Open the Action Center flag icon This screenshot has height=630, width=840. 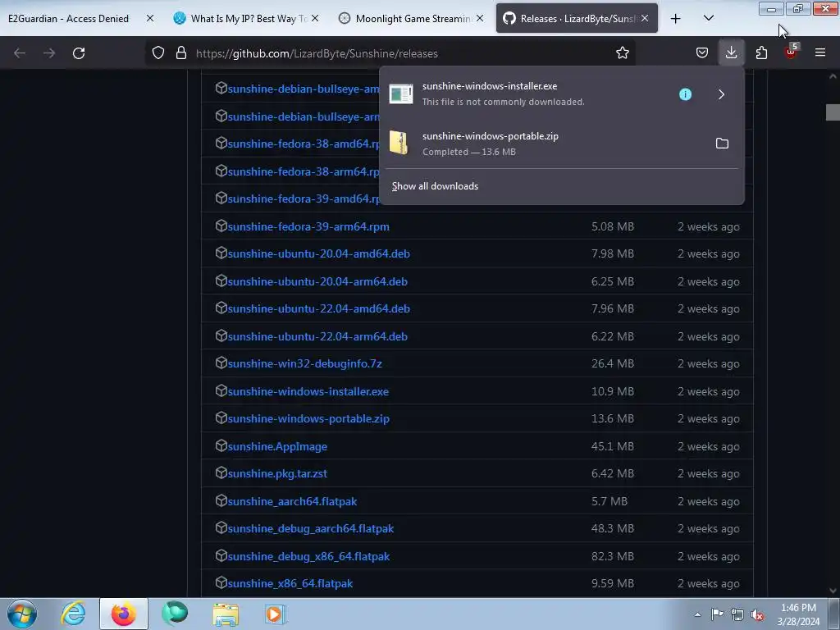(717, 614)
